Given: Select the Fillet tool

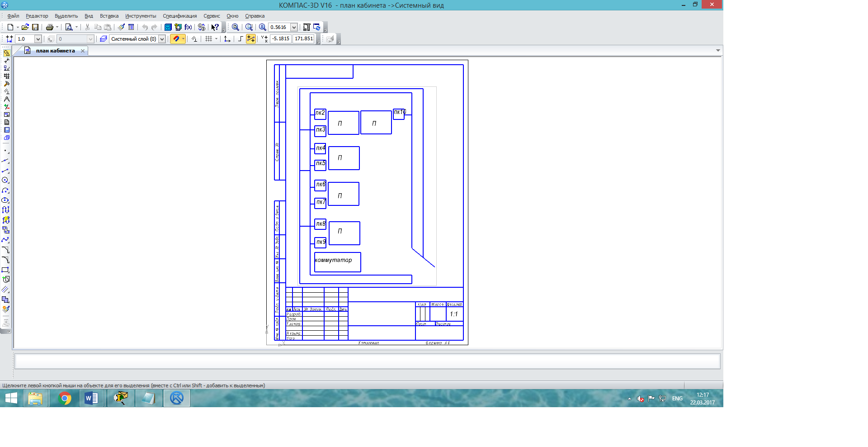Looking at the screenshot, I should 5,260.
